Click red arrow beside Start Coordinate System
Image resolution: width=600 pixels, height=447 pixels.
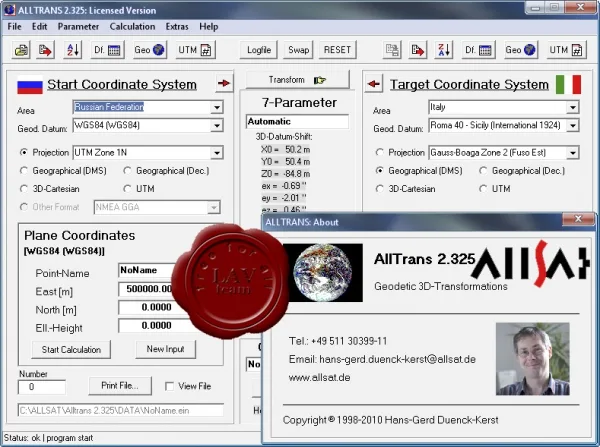tap(224, 83)
